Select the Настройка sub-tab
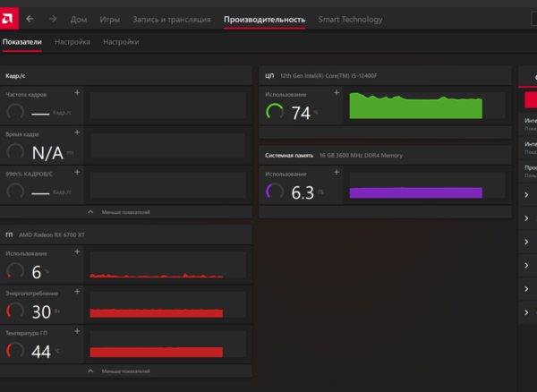The width and height of the screenshot is (537, 392). (72, 42)
